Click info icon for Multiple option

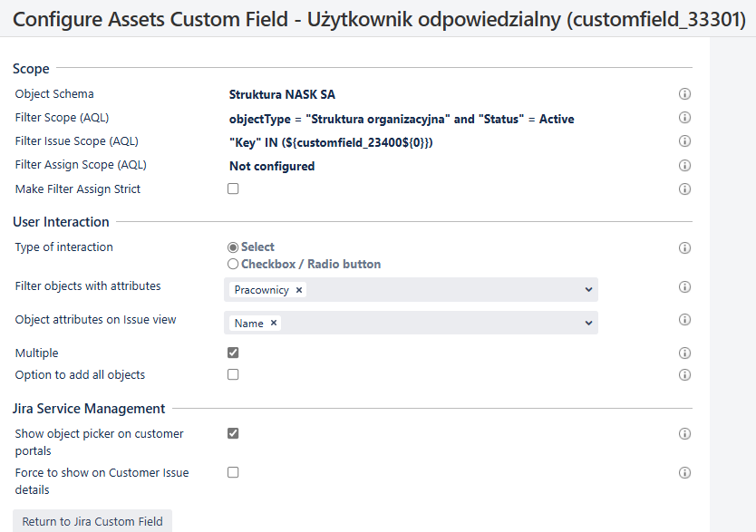[684, 353]
